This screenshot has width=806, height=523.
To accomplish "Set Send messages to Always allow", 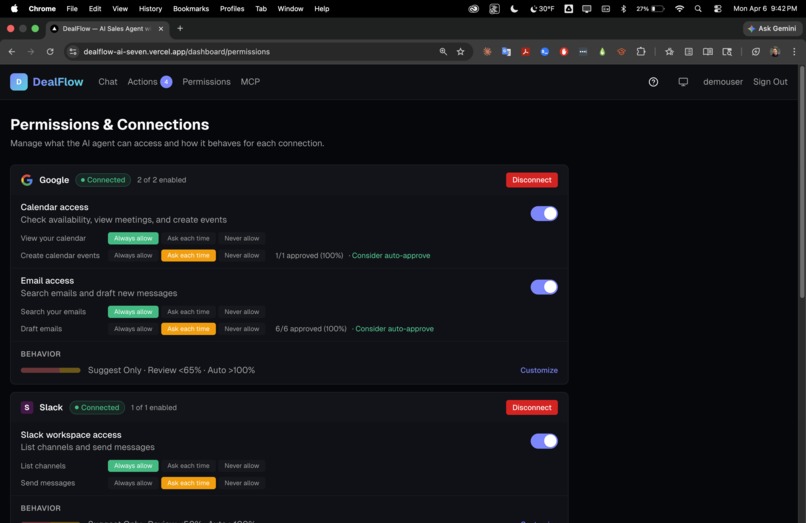I will [x=133, y=483].
